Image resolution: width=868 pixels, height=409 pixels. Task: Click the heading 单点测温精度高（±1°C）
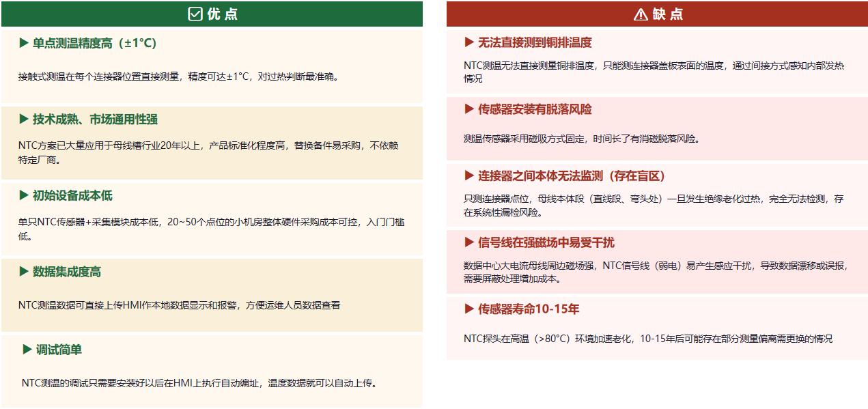[x=95, y=43]
